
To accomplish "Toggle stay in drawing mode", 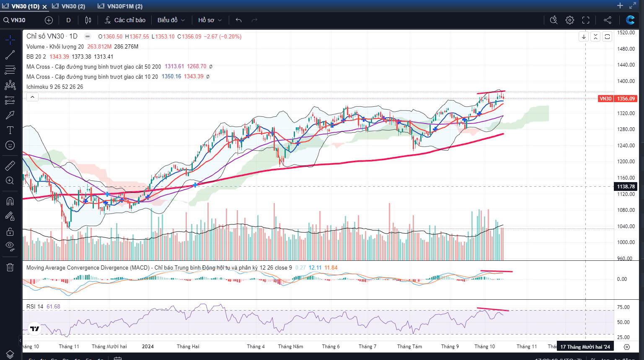I will pyautogui.click(x=10, y=216).
